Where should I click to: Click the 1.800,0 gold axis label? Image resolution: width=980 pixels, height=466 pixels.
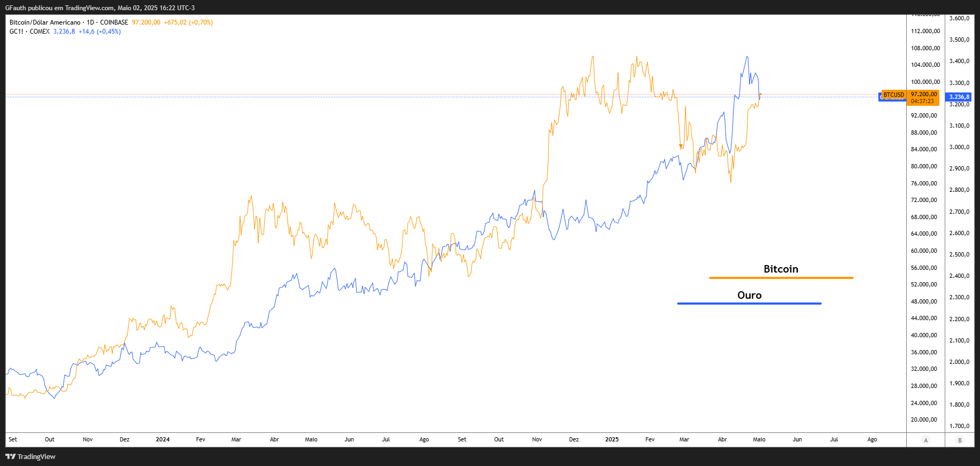click(x=959, y=405)
